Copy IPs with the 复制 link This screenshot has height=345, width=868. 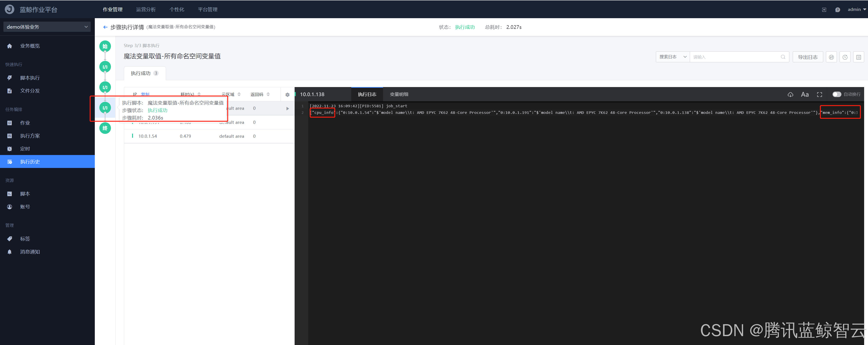[145, 94]
